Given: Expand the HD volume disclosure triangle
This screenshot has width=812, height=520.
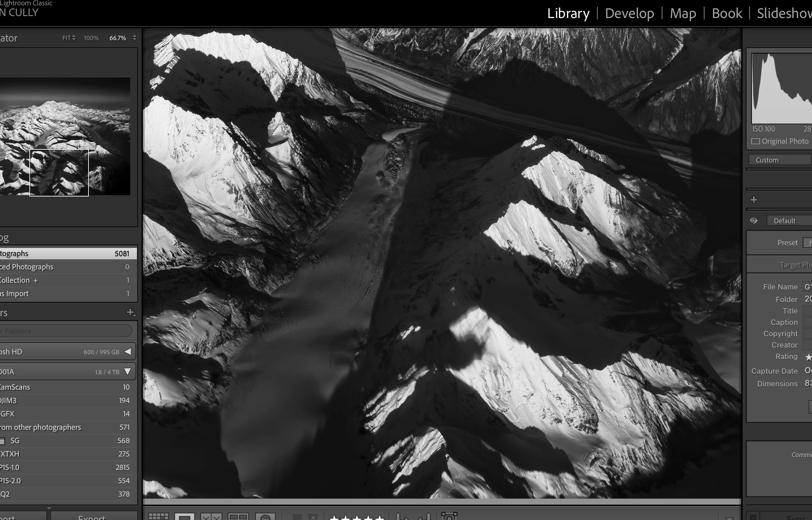Looking at the screenshot, I should coord(128,352).
